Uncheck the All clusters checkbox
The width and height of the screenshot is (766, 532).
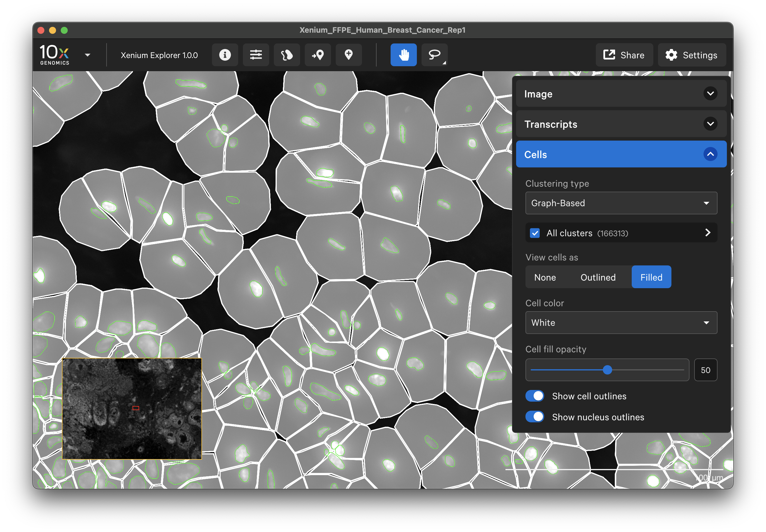click(535, 233)
